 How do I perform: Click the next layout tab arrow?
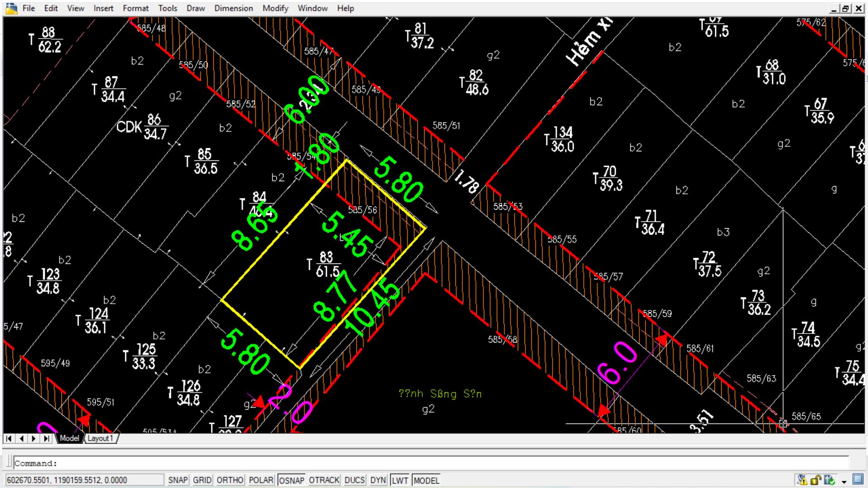34,438
